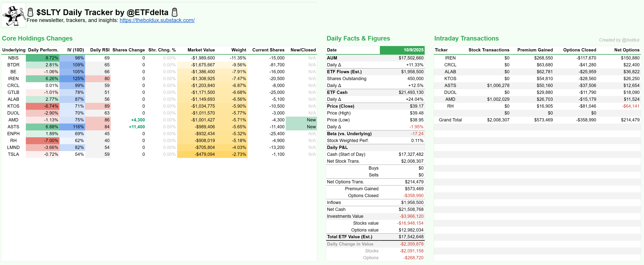
Task: Select the AUM value $17,502,660
Action: [411, 58]
